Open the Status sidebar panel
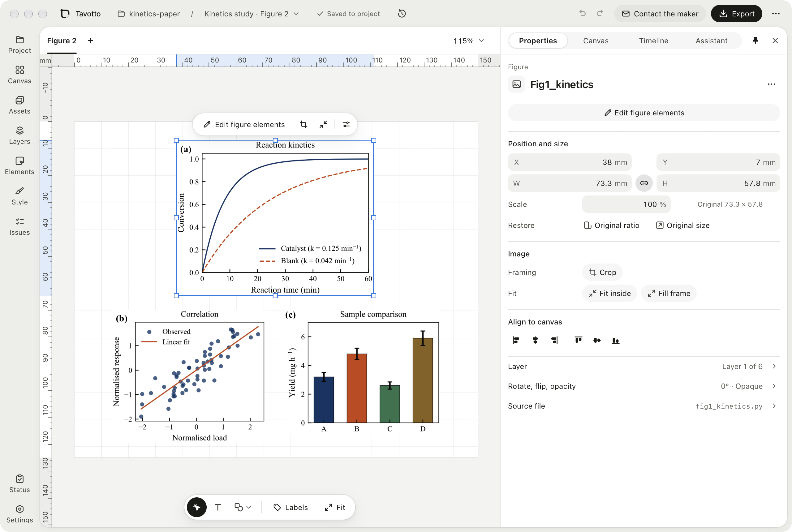The width and height of the screenshot is (792, 532). pyautogui.click(x=20, y=484)
